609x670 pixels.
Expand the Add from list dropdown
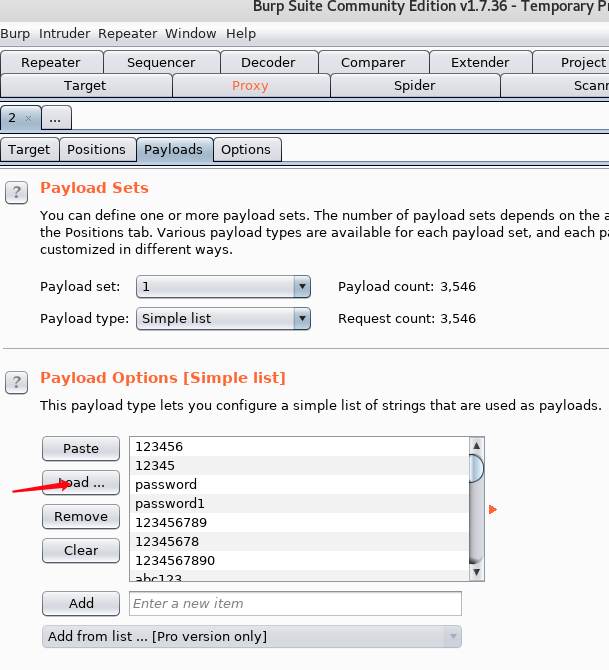pyautogui.click(x=252, y=636)
